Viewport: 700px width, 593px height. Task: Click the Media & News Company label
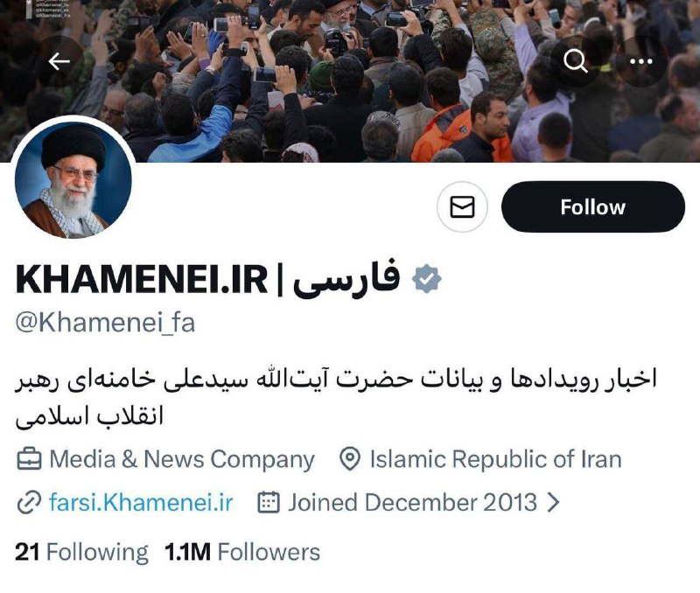(182, 459)
